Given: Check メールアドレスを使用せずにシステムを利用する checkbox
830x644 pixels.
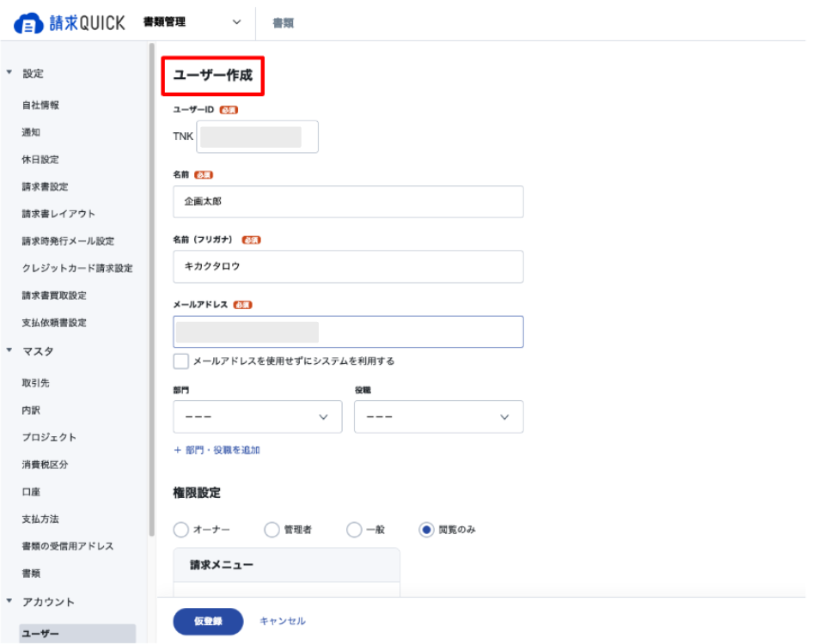Looking at the screenshot, I should pos(181,361).
